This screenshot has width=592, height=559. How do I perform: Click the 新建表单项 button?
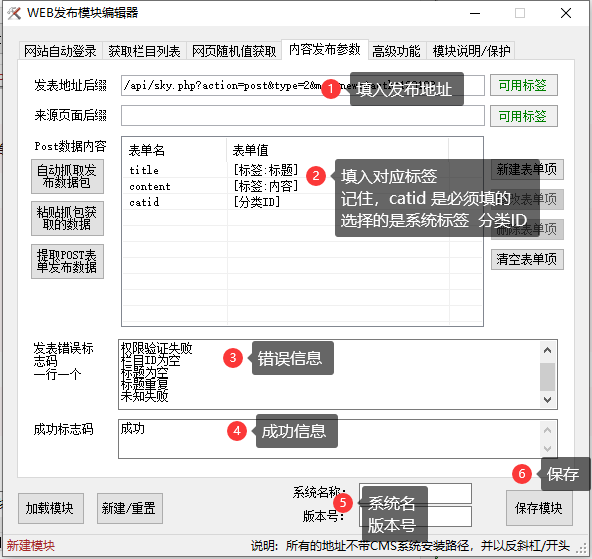click(x=527, y=169)
